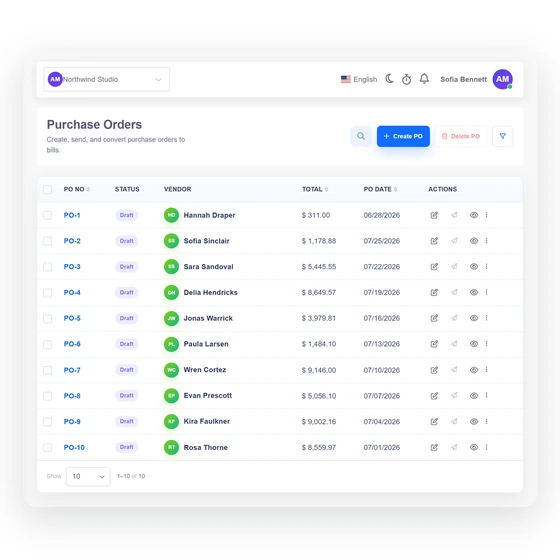Open the search icon button
The width and height of the screenshot is (560, 560).
[x=361, y=136]
